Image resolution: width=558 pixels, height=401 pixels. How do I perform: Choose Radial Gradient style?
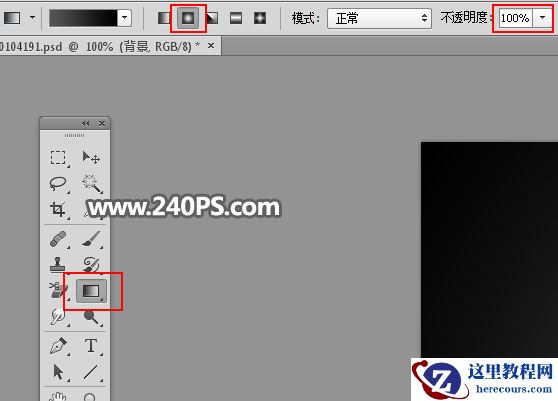pyautogui.click(x=188, y=18)
